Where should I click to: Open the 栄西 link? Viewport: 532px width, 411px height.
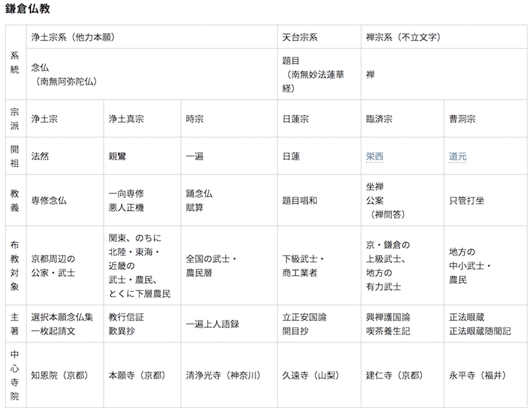click(x=374, y=156)
